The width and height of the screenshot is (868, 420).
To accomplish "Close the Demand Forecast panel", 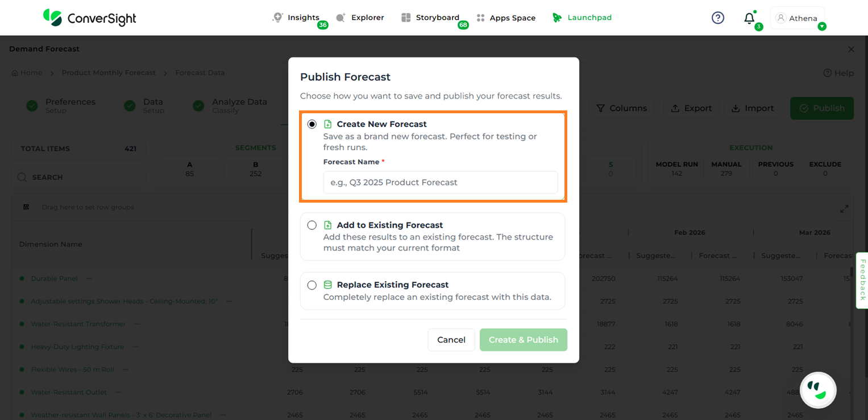I will click(851, 50).
